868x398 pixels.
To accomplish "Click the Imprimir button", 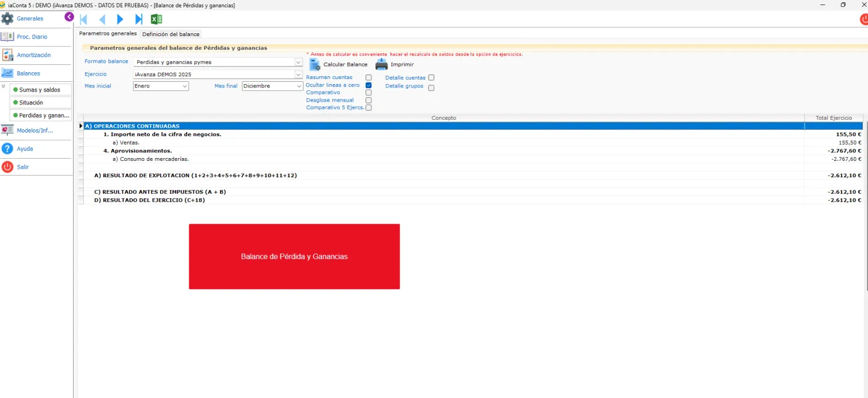I will tap(395, 64).
